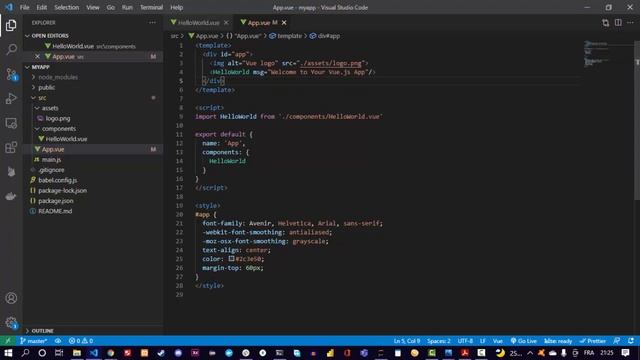The width and height of the screenshot is (640, 360).
Task: Open Explorer more actions ellipsis
Action: coord(152,23)
